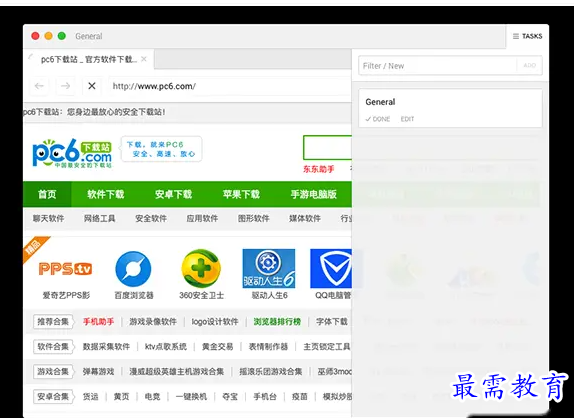
Task: Open the TASKS panel toggle
Action: (528, 36)
